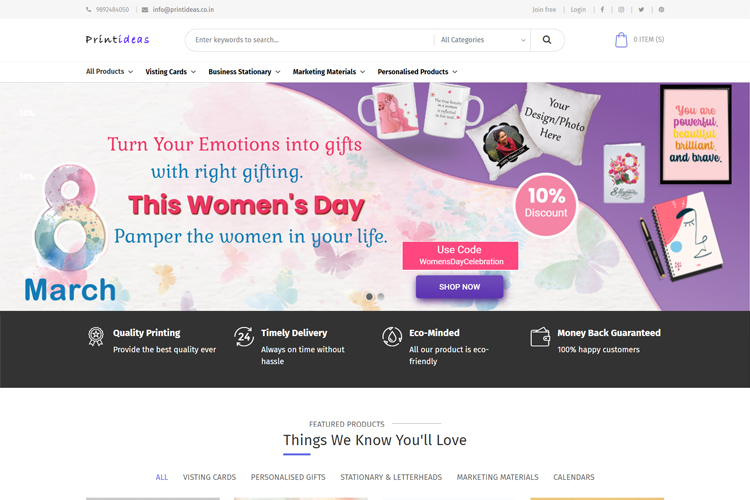This screenshot has height=500, width=750.
Task: Open the Marketing Materials menu
Action: [328, 72]
